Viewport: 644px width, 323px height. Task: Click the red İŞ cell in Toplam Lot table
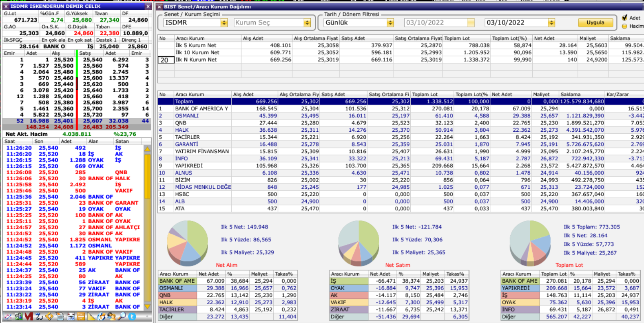(520, 295)
